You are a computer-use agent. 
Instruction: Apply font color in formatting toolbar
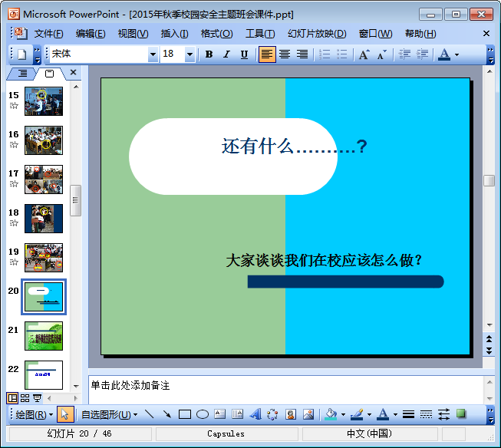coord(444,54)
